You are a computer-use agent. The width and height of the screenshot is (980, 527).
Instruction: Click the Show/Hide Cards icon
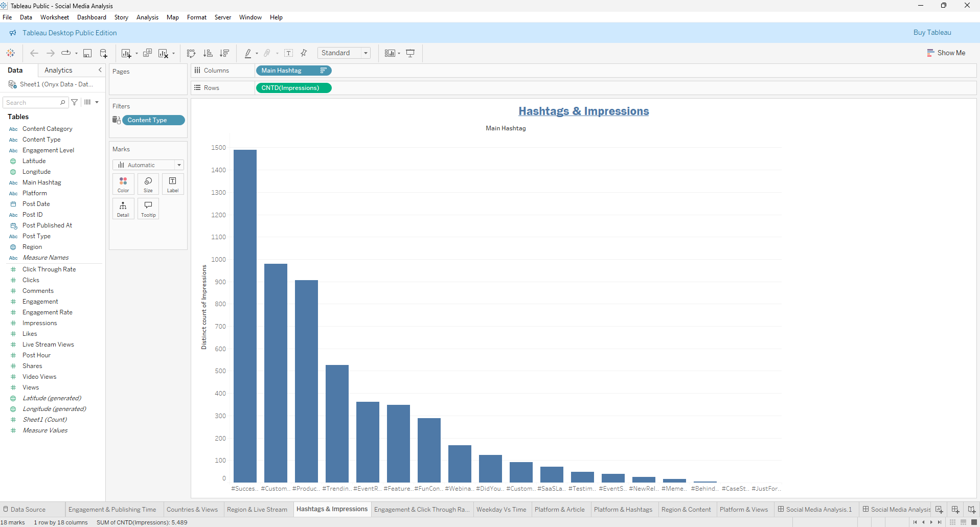click(x=390, y=53)
